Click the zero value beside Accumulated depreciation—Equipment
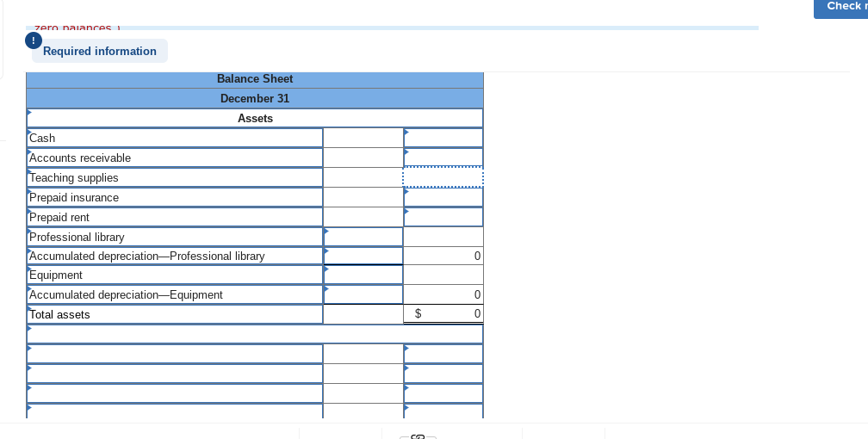This screenshot has height=439, width=868. click(x=443, y=294)
